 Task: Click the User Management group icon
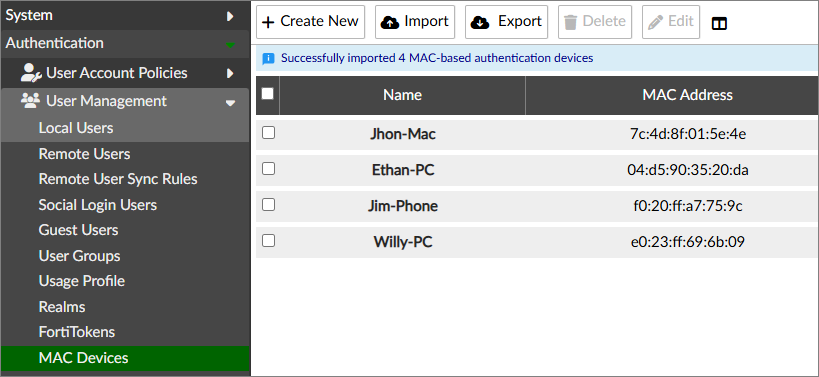[x=30, y=101]
